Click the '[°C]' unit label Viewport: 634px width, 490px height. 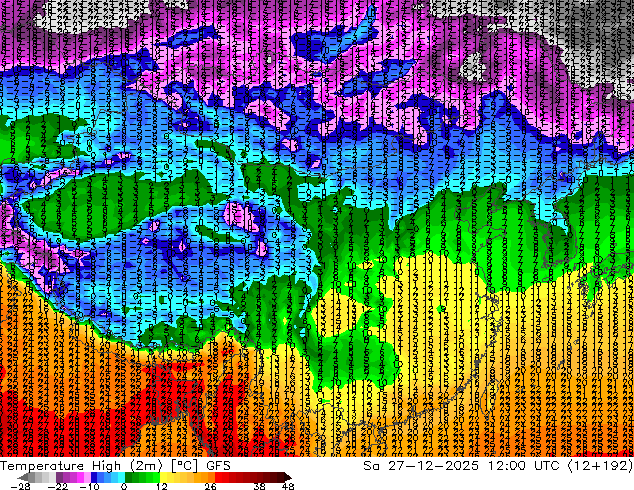184,466
